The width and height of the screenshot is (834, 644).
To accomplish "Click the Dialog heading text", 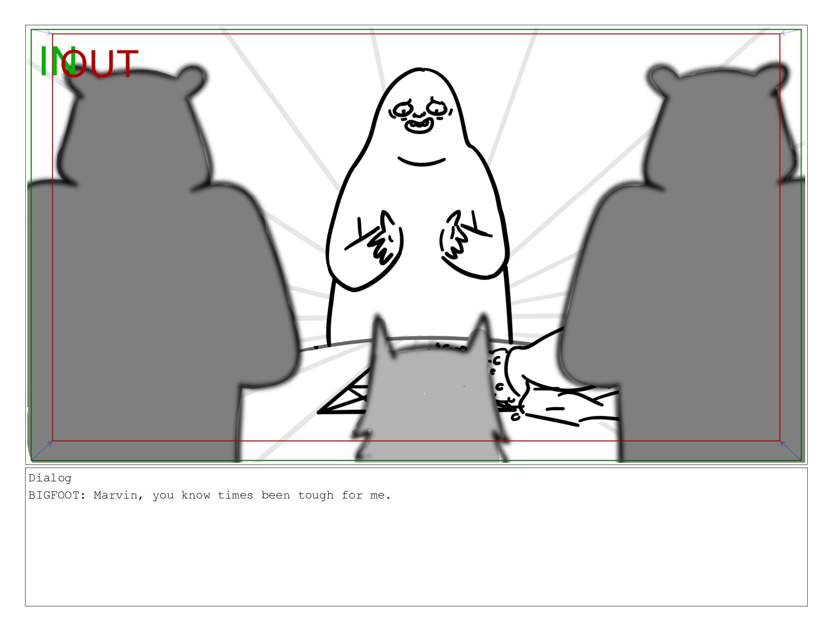I will 50,478.
